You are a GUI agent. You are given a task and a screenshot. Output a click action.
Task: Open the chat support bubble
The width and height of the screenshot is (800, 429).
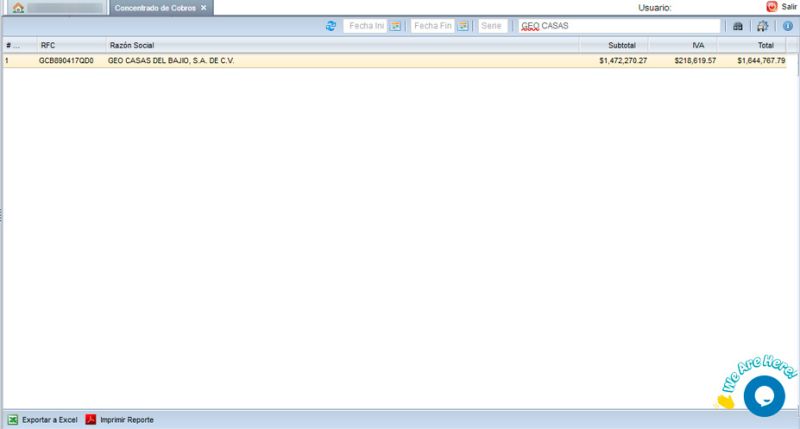(x=764, y=396)
